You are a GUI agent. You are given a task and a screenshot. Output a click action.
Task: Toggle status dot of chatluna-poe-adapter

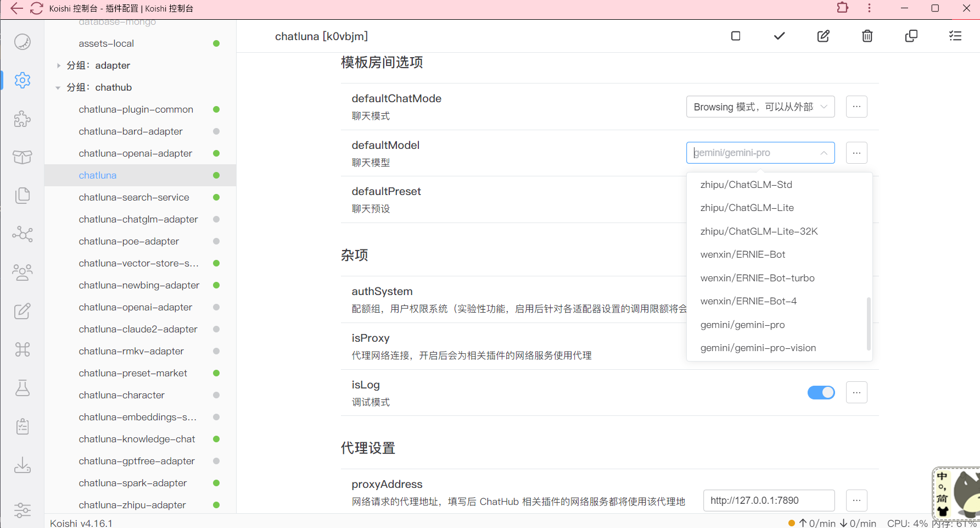(x=216, y=241)
